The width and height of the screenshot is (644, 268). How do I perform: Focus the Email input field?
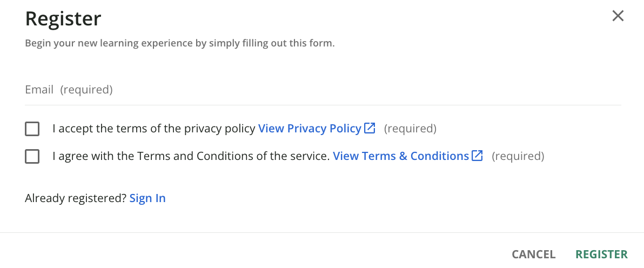coord(323,90)
